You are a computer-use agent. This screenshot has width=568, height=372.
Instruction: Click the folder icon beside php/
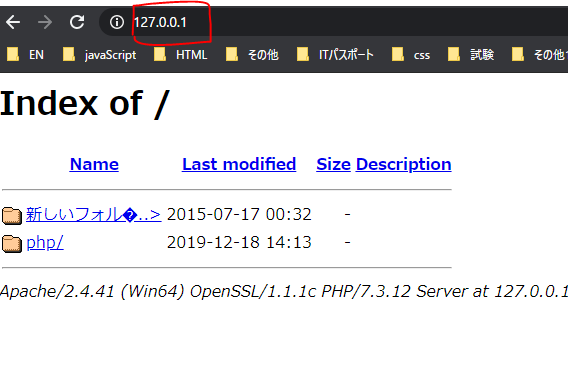[x=12, y=243]
